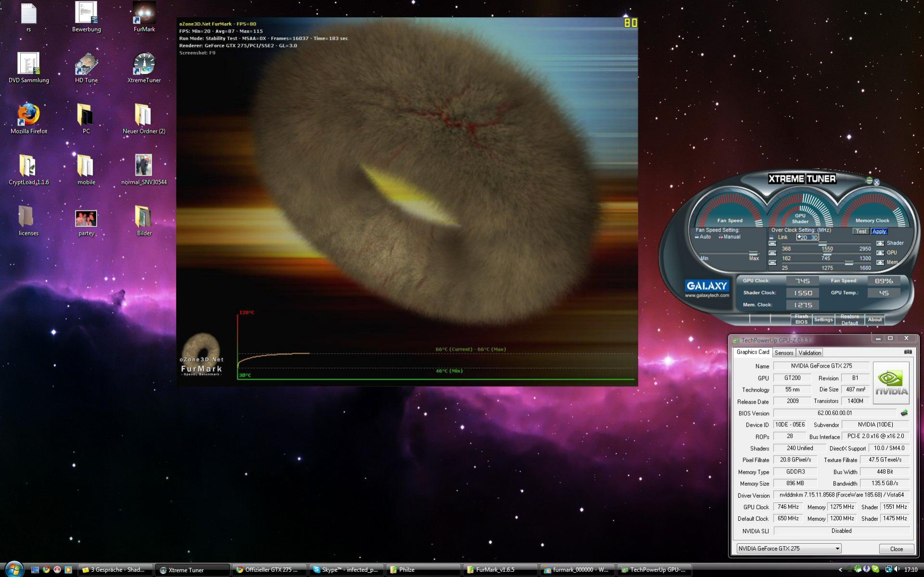This screenshot has width=924, height=577.
Task: Switch to Validation tab in GPU-Z
Action: (x=809, y=353)
